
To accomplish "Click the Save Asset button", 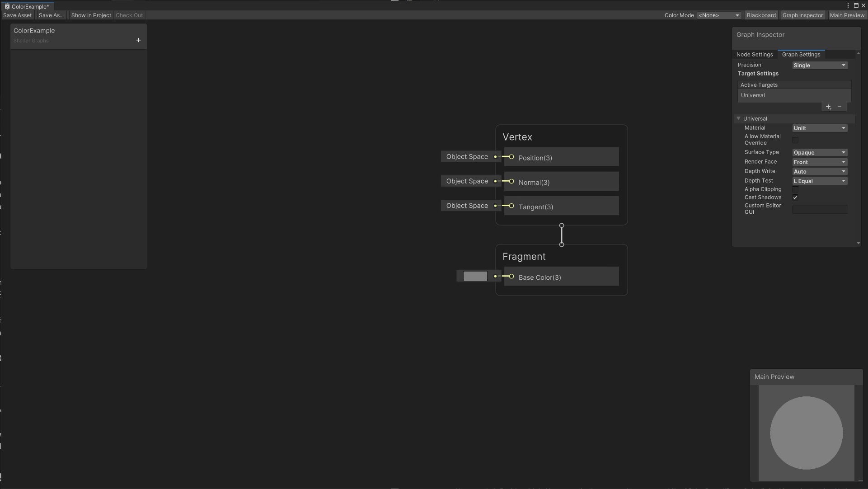I will pyautogui.click(x=17, y=15).
